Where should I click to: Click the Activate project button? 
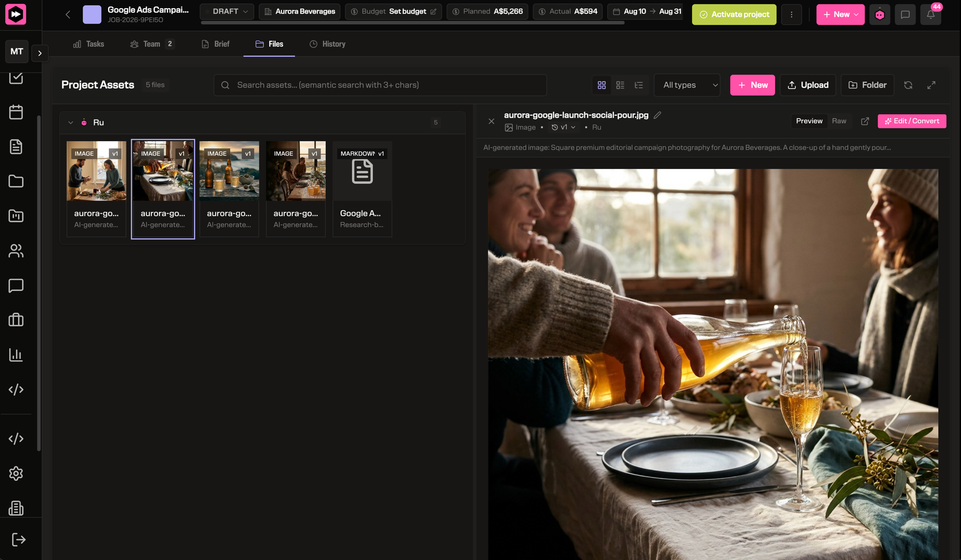[734, 14]
